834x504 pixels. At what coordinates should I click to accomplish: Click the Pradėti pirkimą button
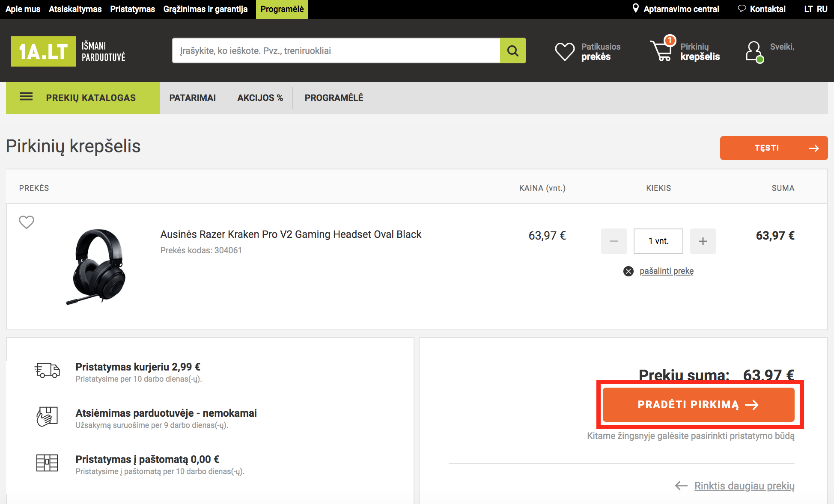[699, 405]
